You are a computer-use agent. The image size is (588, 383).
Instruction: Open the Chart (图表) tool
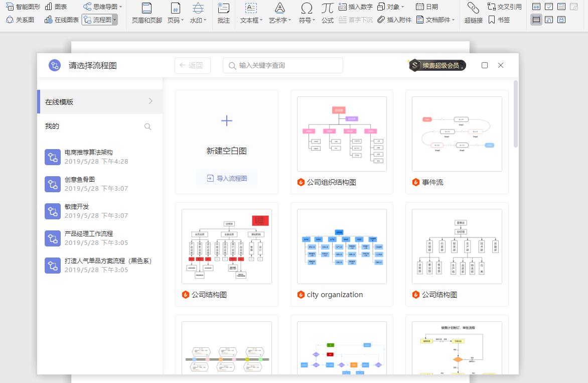pos(56,7)
